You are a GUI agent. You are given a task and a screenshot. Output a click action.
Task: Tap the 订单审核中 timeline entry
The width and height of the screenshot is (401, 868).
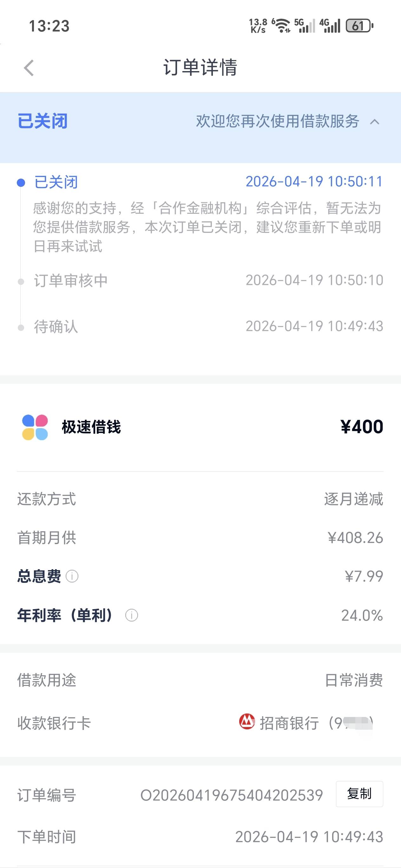(71, 281)
